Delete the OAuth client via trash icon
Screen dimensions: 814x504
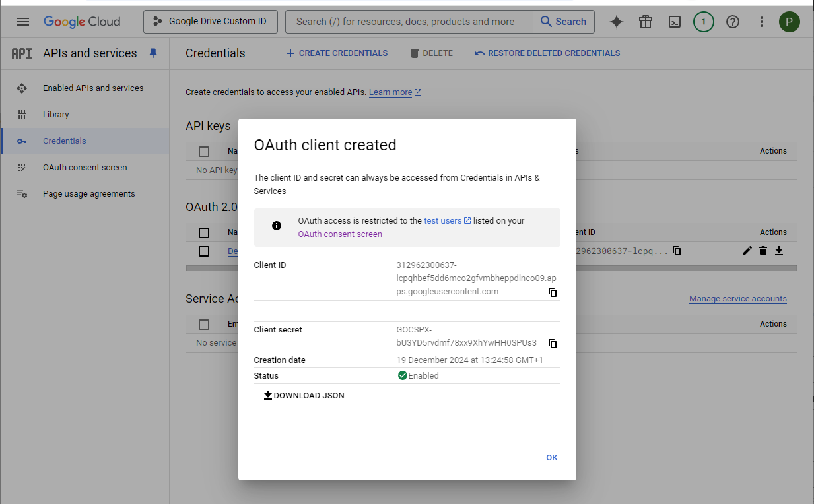[764, 251]
